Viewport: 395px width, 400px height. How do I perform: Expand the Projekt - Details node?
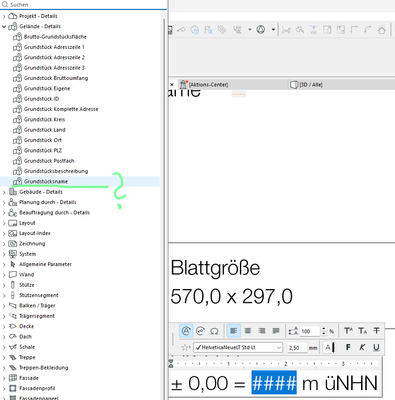[4, 16]
